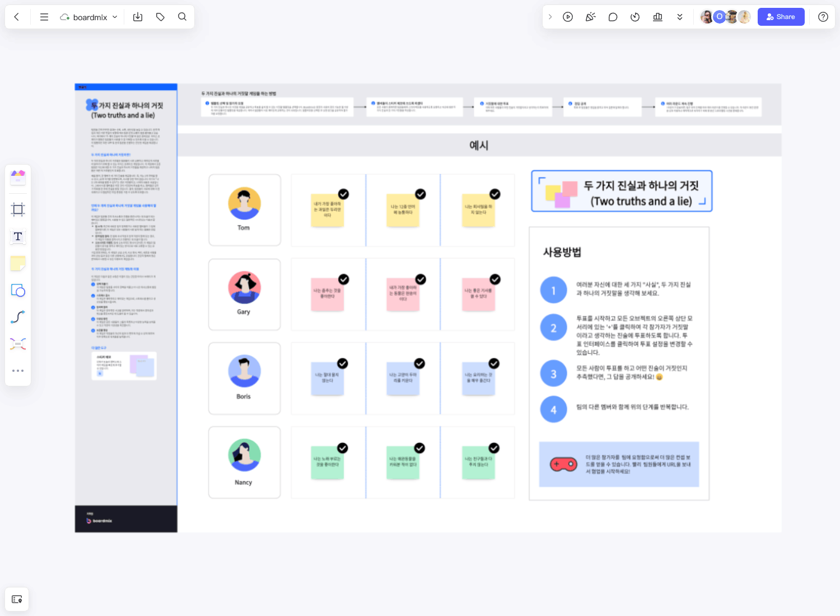This screenshot has height=616, width=840.
Task: Click step 4 blue circle in instructions
Action: click(553, 409)
